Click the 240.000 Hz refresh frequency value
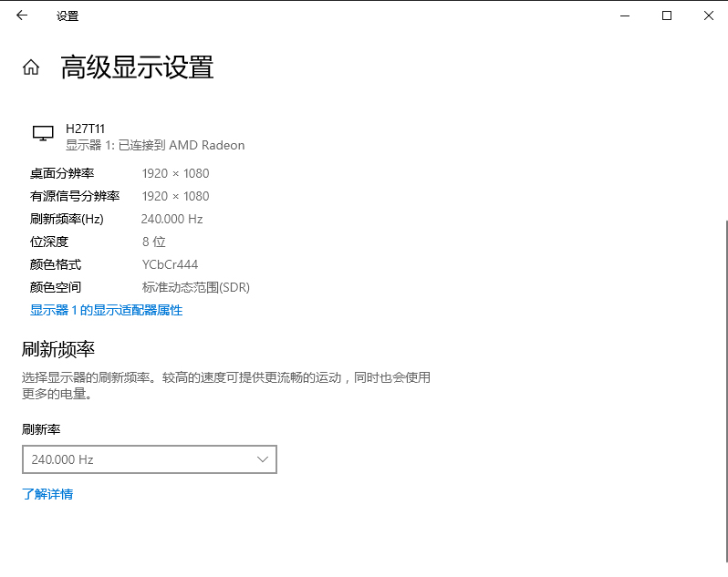This screenshot has height=577, width=728. (x=172, y=219)
